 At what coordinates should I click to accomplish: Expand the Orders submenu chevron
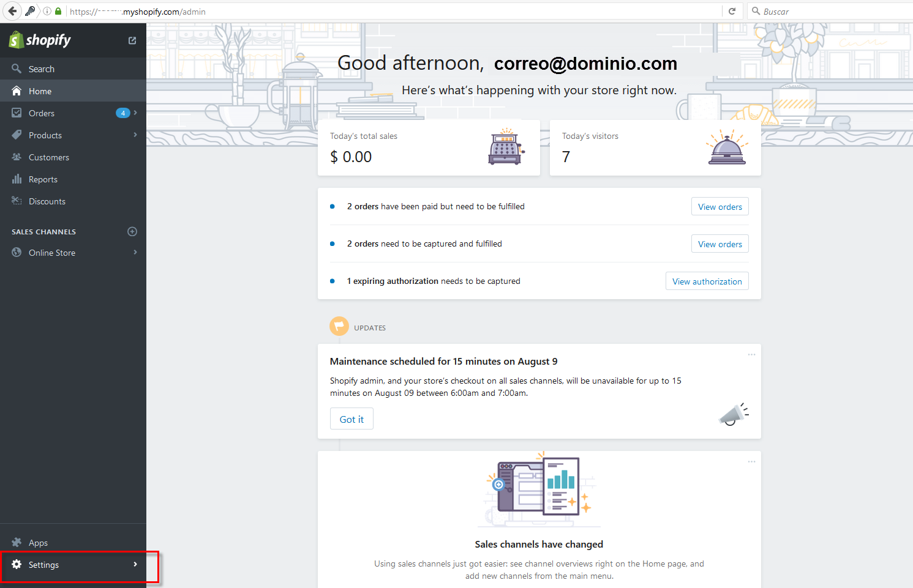point(135,113)
